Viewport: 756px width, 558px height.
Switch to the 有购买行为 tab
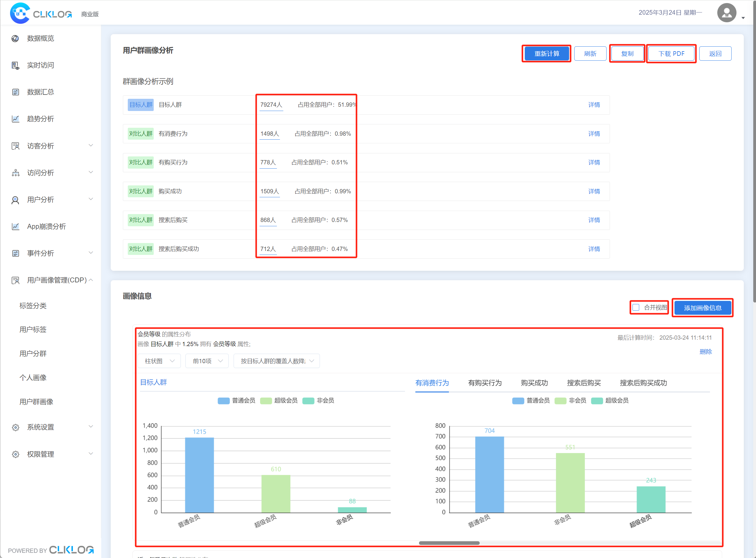click(x=484, y=383)
